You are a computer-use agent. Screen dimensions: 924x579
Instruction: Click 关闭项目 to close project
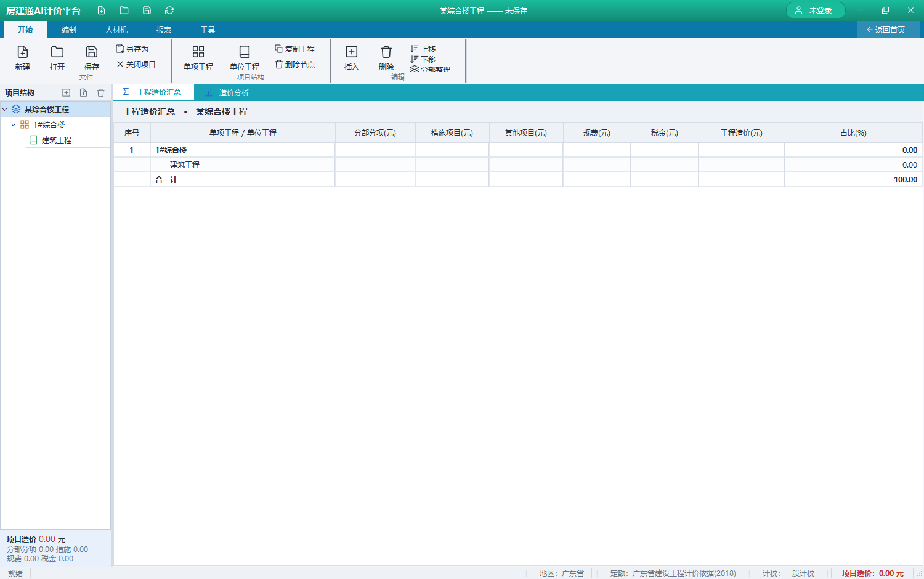pyautogui.click(x=136, y=64)
